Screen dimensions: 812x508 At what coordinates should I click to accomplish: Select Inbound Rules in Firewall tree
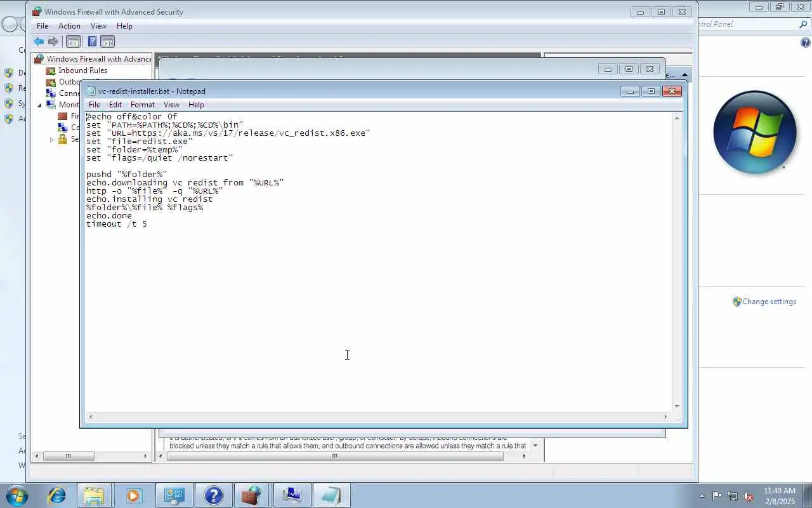(x=82, y=70)
